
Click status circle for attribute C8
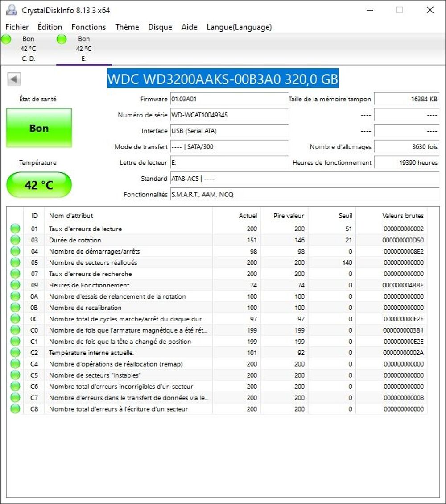click(x=15, y=408)
